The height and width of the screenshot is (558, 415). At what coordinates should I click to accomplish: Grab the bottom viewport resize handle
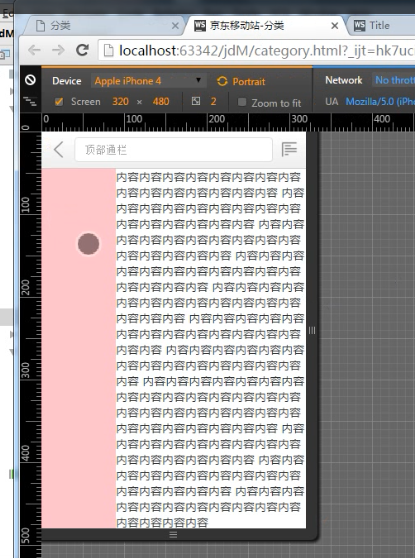click(173, 535)
